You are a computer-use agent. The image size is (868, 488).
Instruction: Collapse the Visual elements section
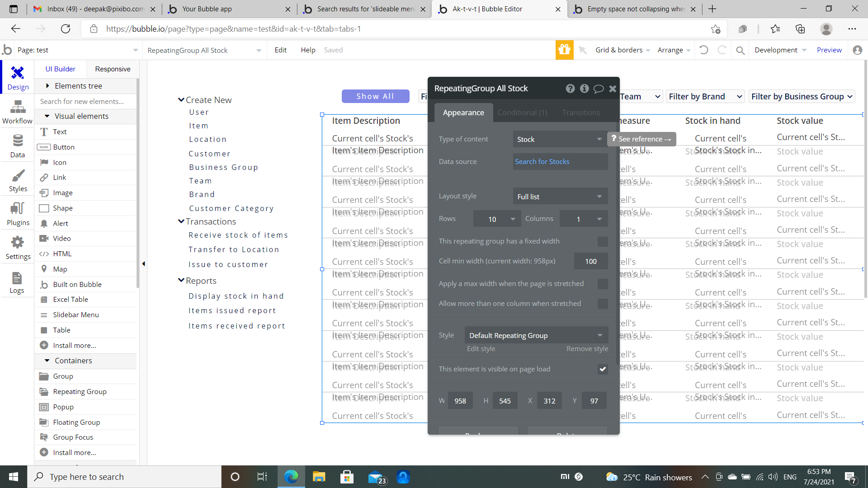(x=47, y=116)
